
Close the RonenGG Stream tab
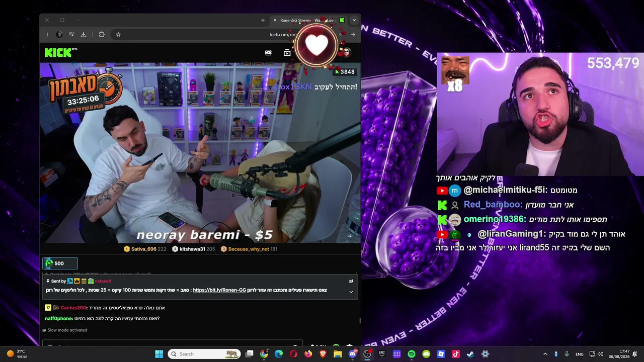coord(275,20)
